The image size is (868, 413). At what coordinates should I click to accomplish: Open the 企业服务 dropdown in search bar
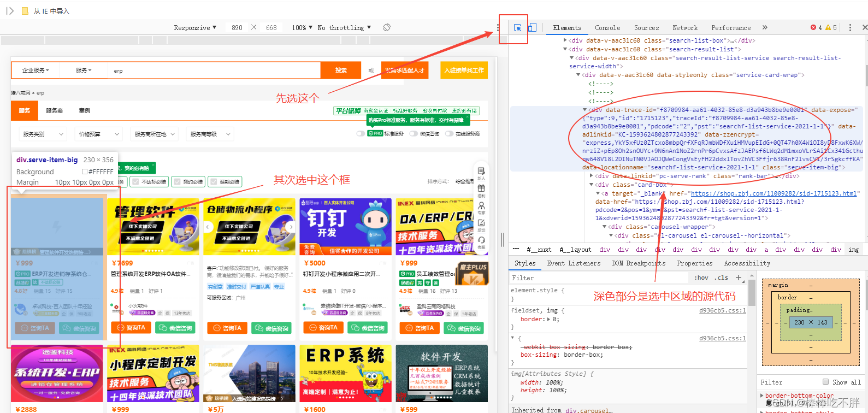(36, 70)
